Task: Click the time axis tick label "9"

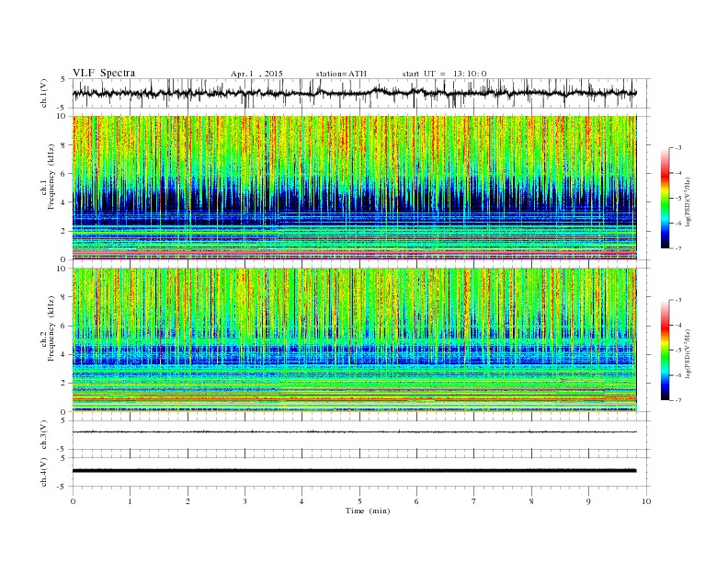Action: coord(588,501)
